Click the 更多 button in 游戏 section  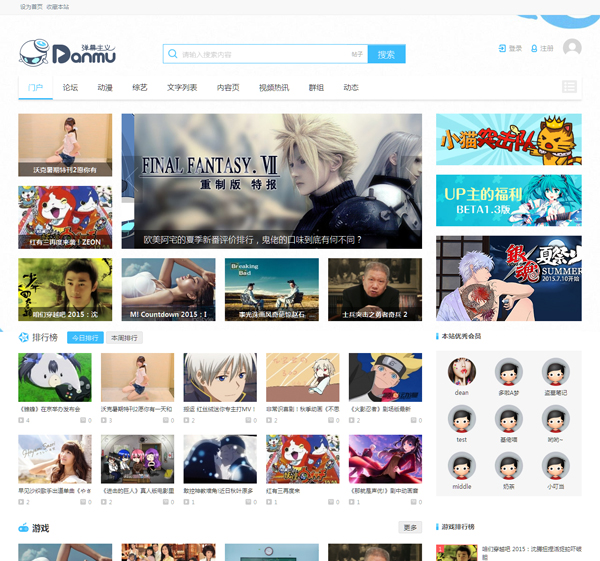pos(410,527)
